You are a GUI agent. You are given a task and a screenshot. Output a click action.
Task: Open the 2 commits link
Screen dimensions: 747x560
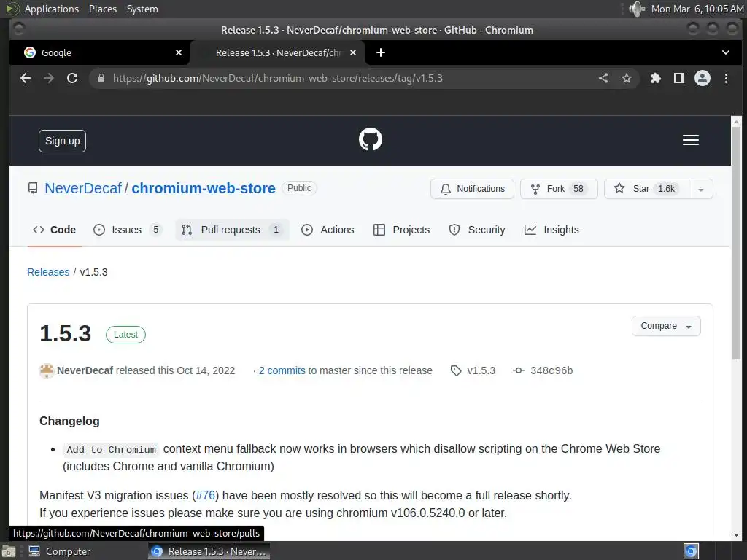282,370
